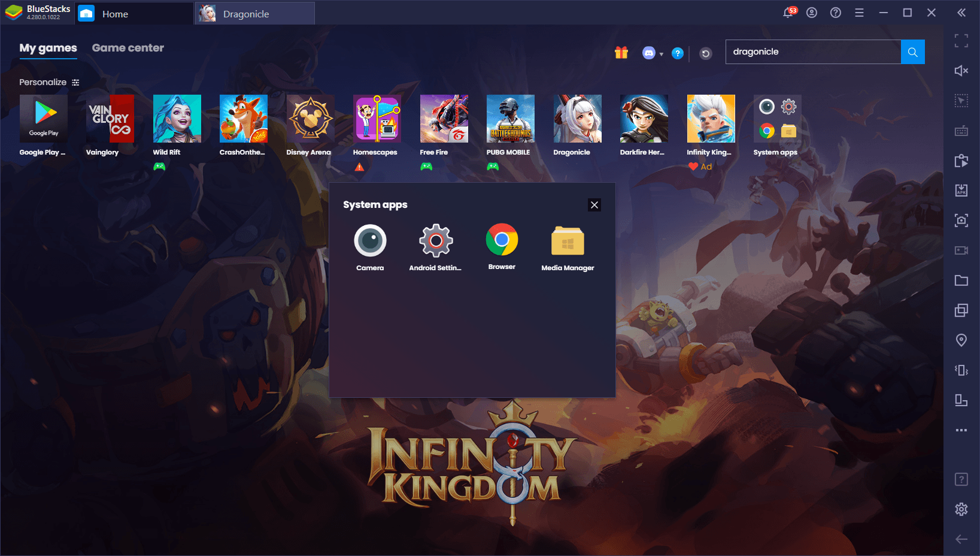Switch to the Home tab
Image resolution: width=980 pixels, height=556 pixels.
click(x=135, y=14)
